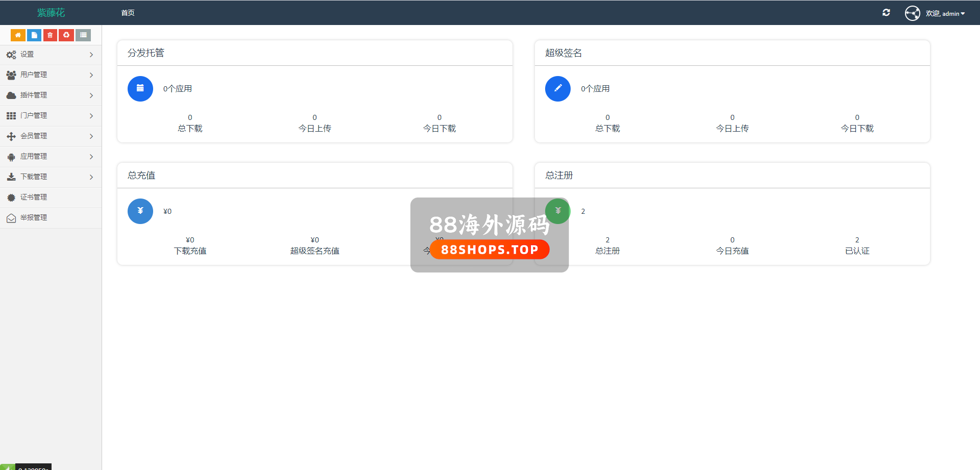This screenshot has width=980, height=470.
Task: Go to 举报管理 page
Action: [x=34, y=218]
